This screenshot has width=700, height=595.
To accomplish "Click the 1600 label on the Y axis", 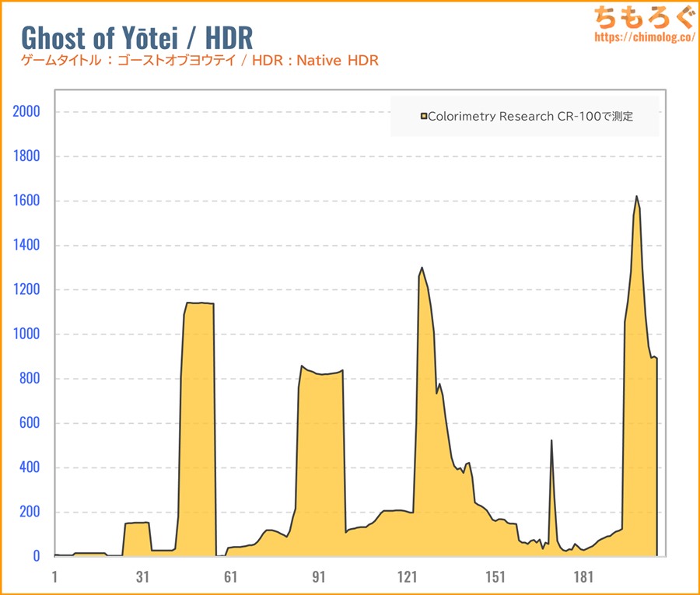I will [27, 201].
